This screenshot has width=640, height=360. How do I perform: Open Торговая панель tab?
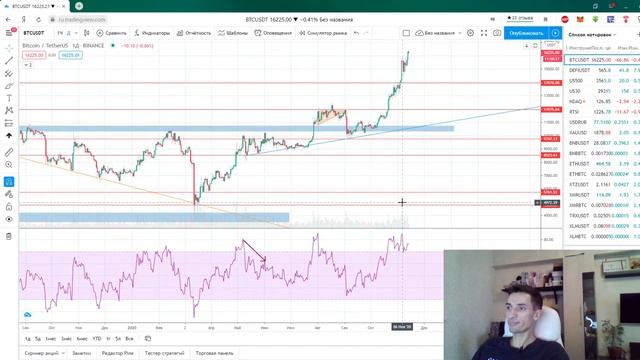215,353
